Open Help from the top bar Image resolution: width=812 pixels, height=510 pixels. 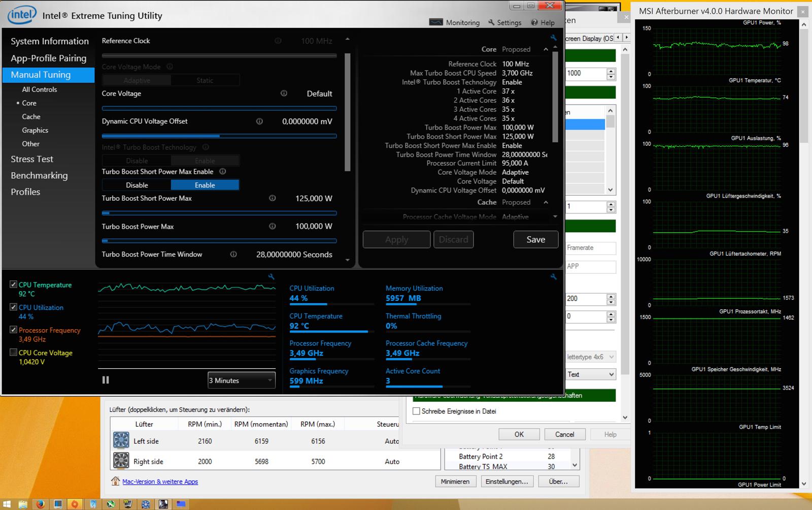(543, 22)
